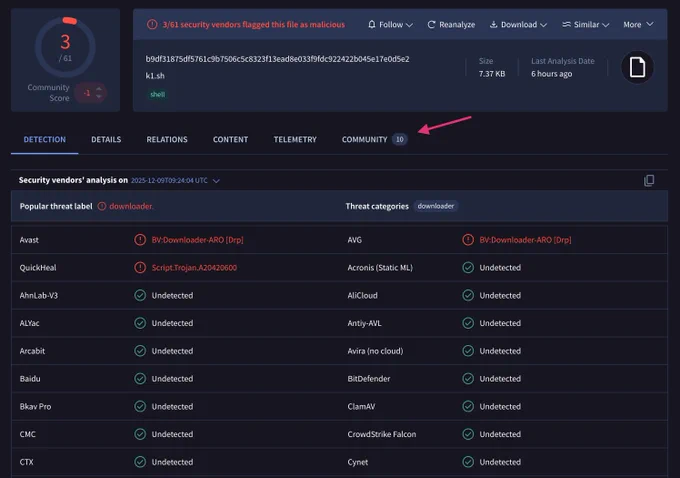
Task: Switch to the DETECTION tab
Action: coord(45,140)
